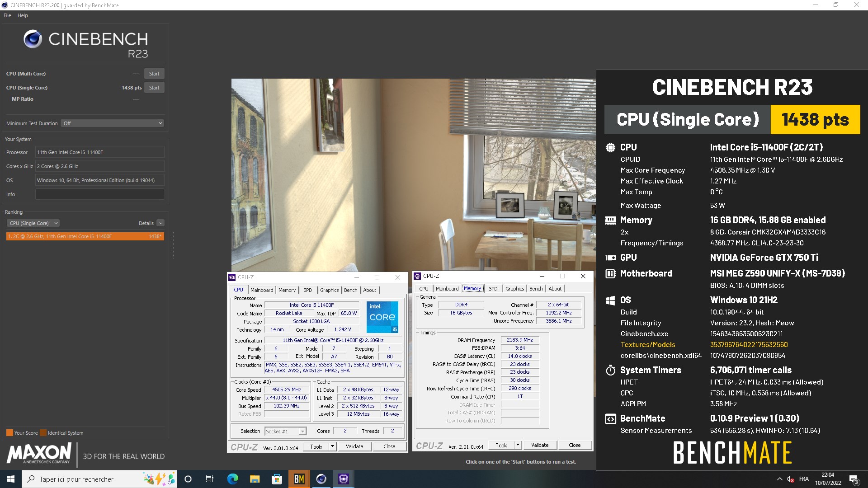Click the right CPU-Z title bar icon
This screenshot has height=488, width=868.
[x=418, y=276]
